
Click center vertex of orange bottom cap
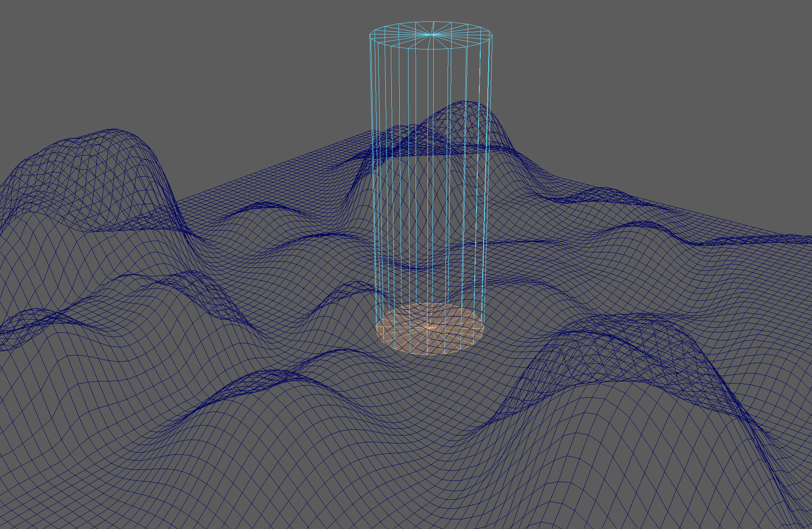pos(430,327)
